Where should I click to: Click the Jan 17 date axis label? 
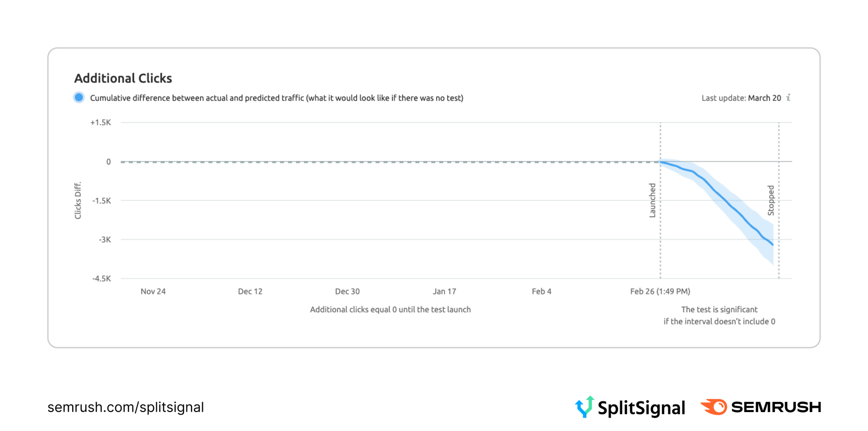[444, 291]
